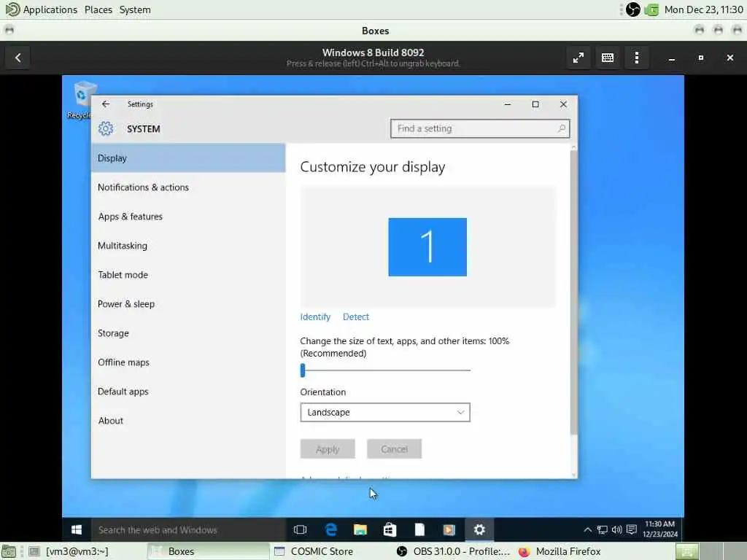Click the green workspace switcher in bottom panel

pos(687,551)
